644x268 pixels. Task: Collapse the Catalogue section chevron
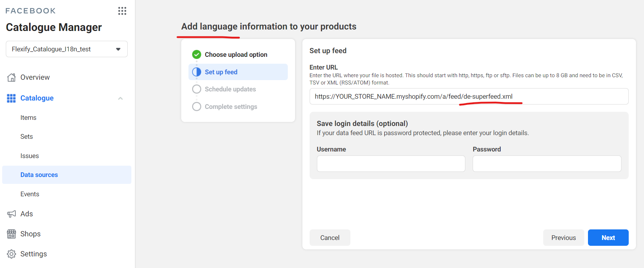pyautogui.click(x=120, y=98)
